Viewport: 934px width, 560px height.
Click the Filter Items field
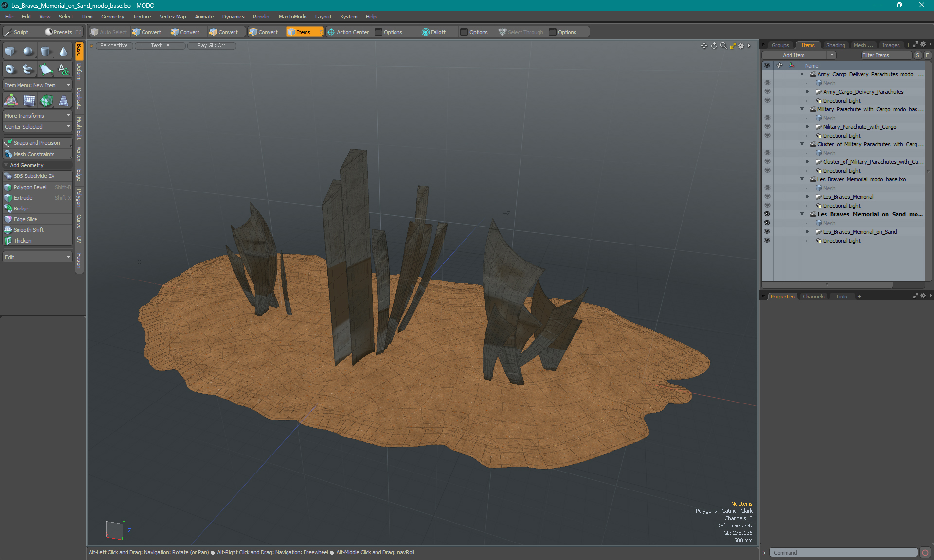tap(886, 55)
